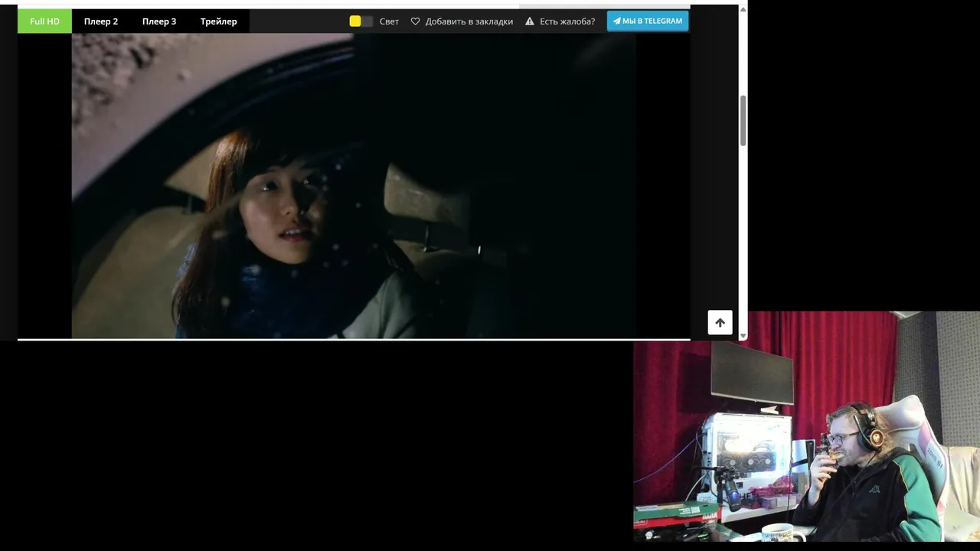Toggle the Свет light switch
This screenshot has width=980, height=551.
[361, 21]
